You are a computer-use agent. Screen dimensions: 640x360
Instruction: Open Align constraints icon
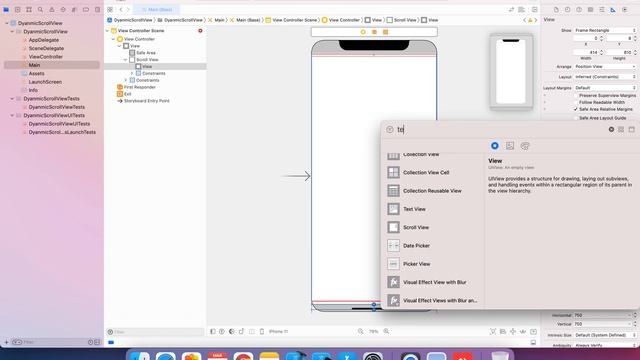point(503,331)
